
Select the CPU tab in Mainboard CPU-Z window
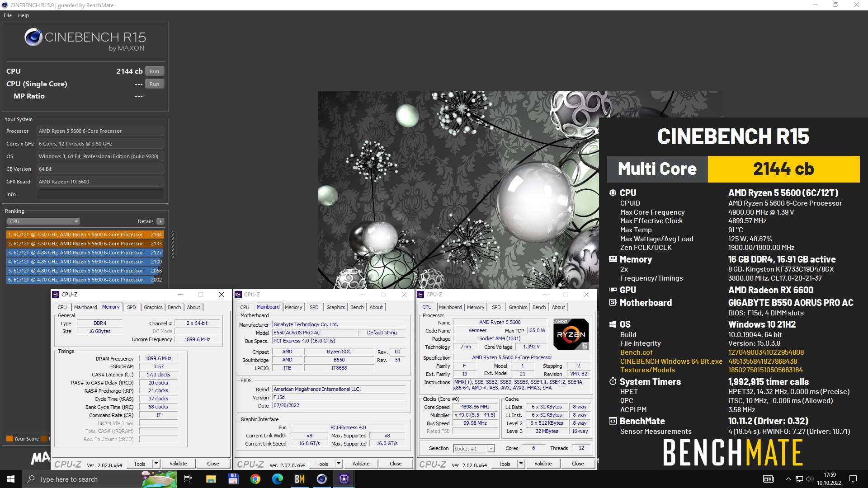(x=245, y=307)
